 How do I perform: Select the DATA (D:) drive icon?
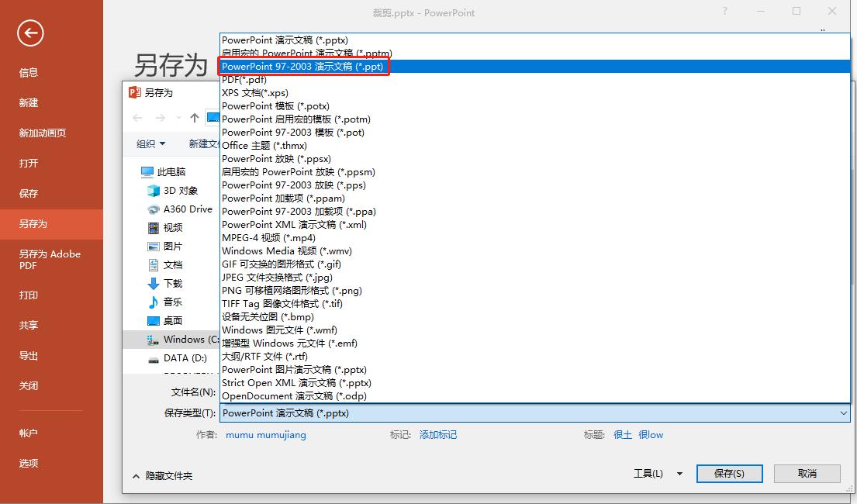153,358
